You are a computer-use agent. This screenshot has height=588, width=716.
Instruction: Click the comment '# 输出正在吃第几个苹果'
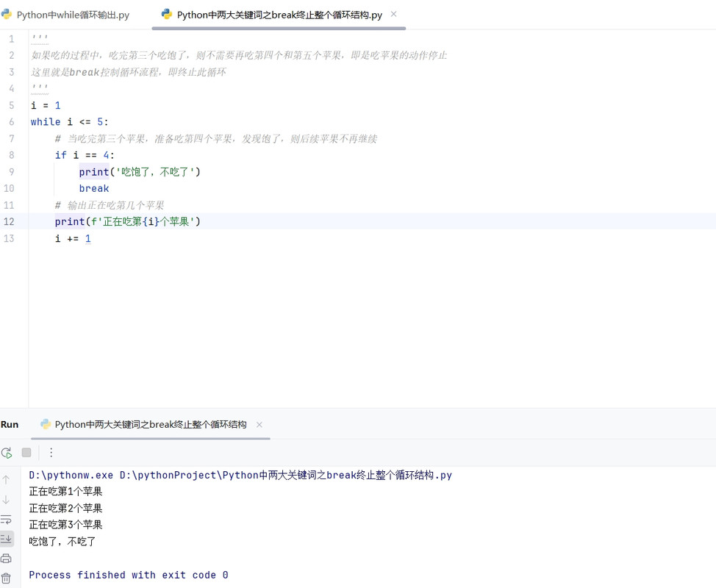click(110, 206)
